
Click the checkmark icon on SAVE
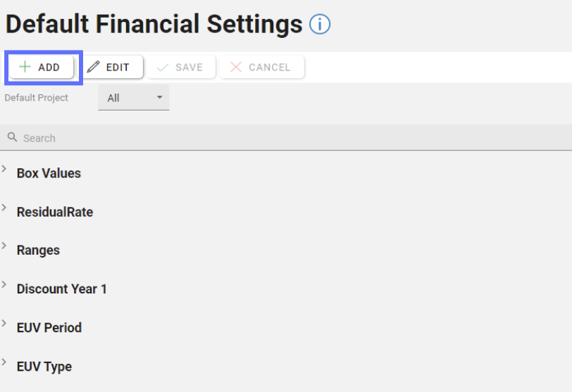[x=163, y=68]
